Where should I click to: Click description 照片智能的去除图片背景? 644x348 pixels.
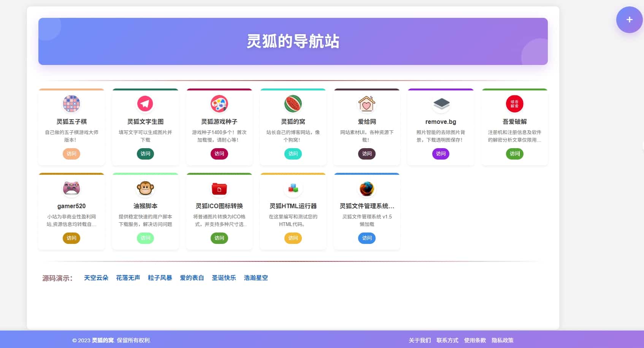[x=441, y=136]
